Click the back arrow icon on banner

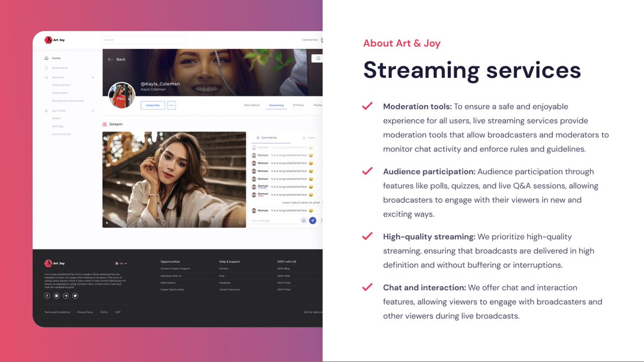[111, 60]
